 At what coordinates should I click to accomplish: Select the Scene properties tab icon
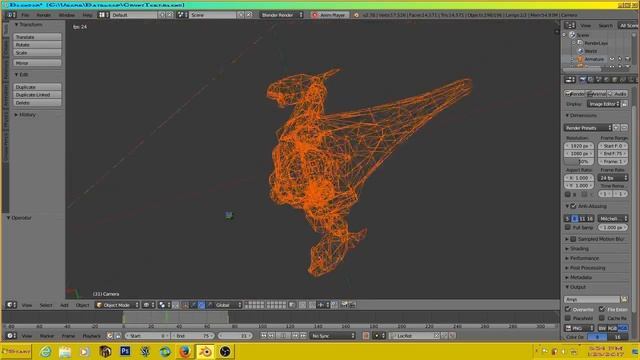tap(599, 80)
